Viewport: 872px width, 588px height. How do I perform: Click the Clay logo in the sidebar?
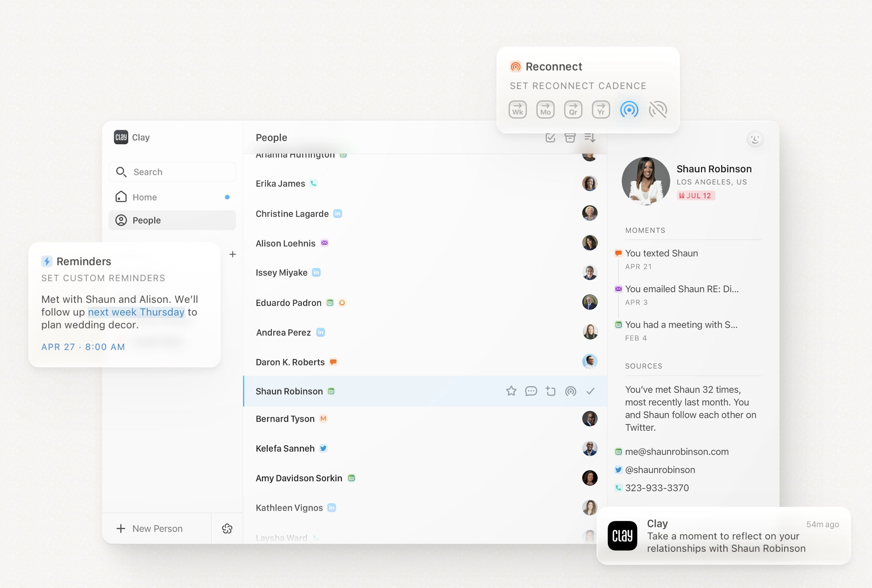click(120, 137)
